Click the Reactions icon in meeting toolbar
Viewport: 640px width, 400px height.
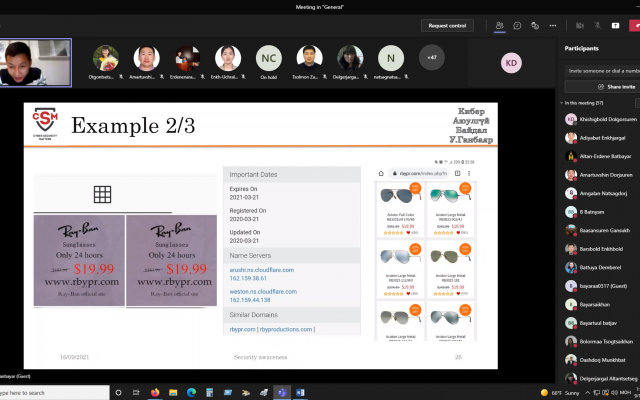pyautogui.click(x=534, y=25)
